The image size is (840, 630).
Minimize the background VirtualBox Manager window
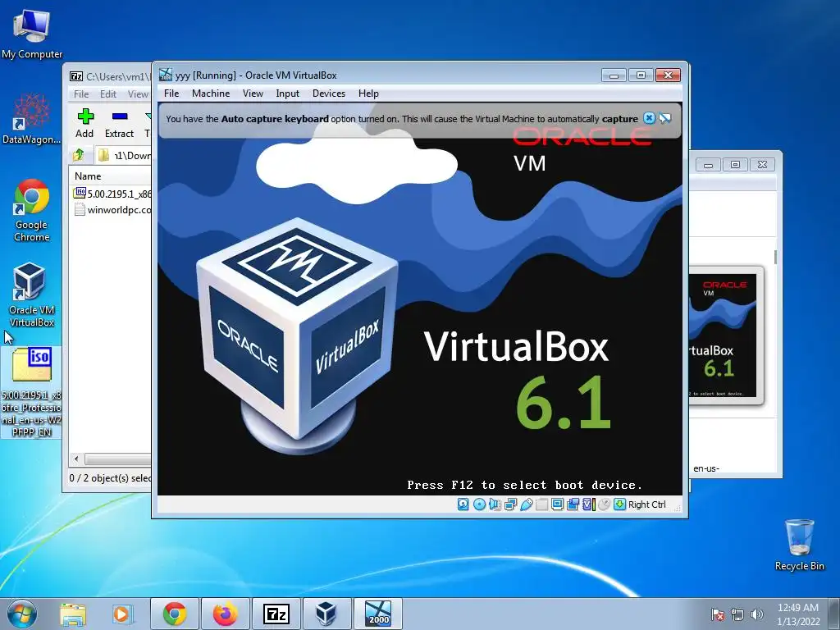click(708, 165)
